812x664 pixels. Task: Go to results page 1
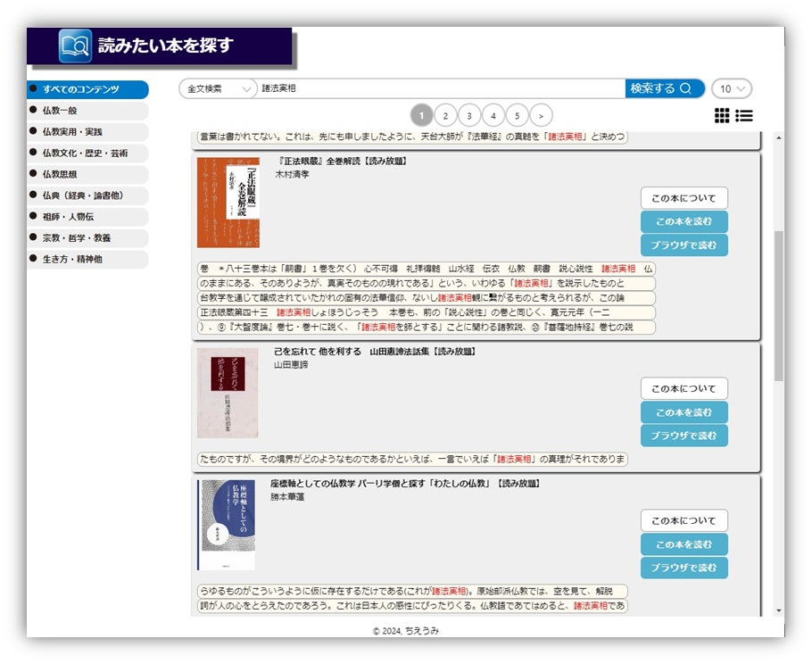coord(421,115)
